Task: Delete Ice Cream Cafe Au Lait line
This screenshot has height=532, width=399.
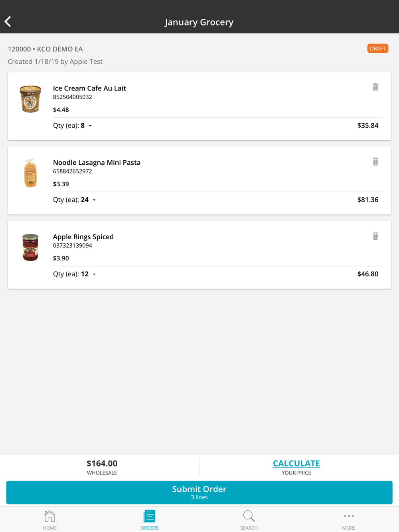Action: [375, 87]
